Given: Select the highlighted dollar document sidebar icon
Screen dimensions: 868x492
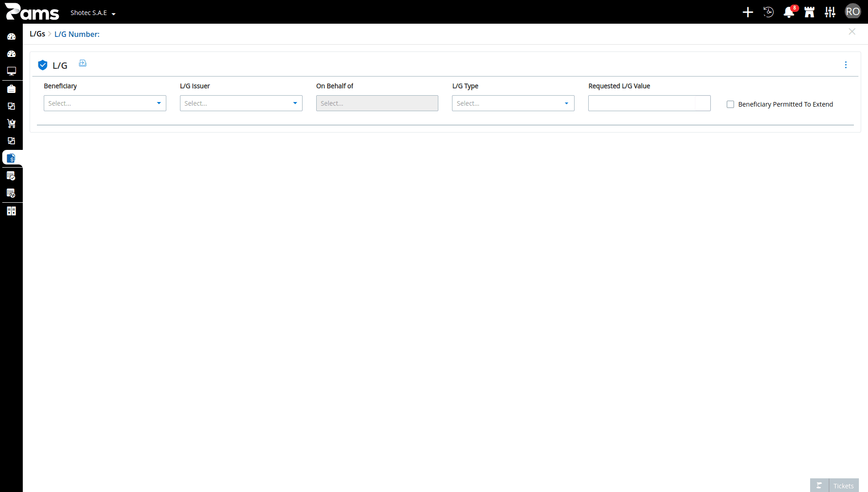Looking at the screenshot, I should click(11, 158).
